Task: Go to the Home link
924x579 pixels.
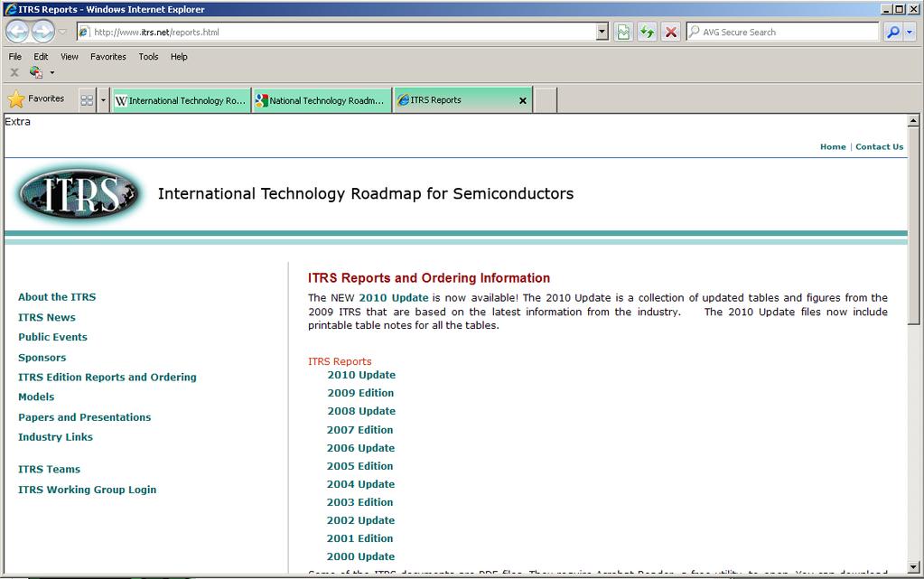Action: coord(833,147)
